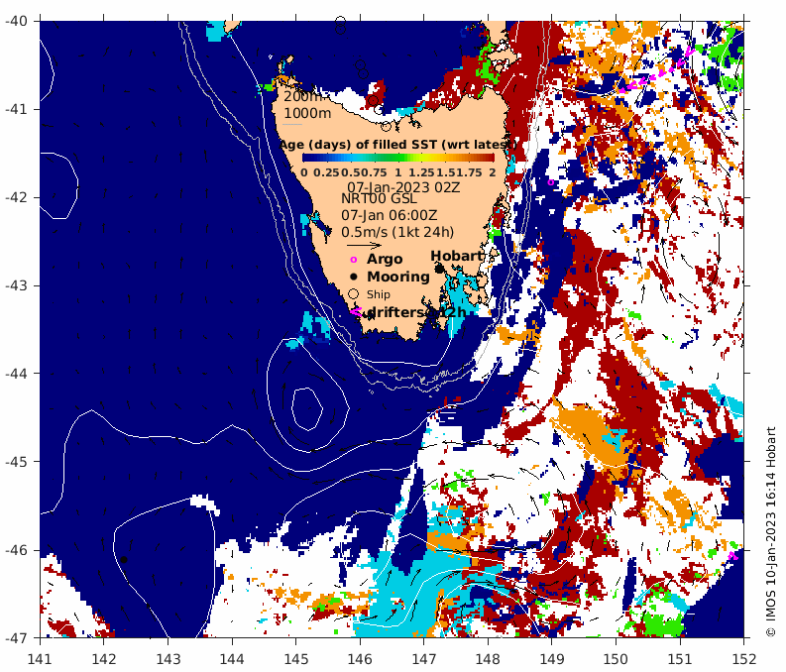Screen dimensions: 786x672
Task: Click the -47 latitude axis label
Action: (x=16, y=638)
